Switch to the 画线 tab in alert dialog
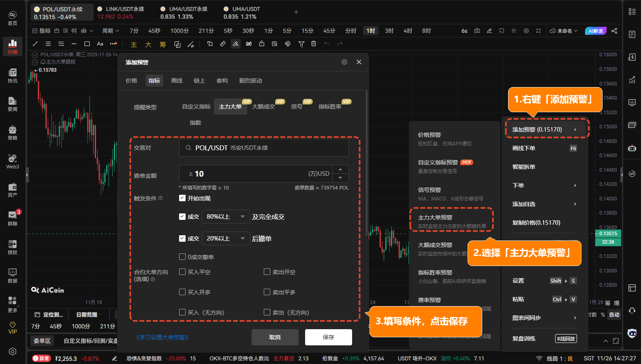This screenshot has height=364, width=641. point(177,81)
